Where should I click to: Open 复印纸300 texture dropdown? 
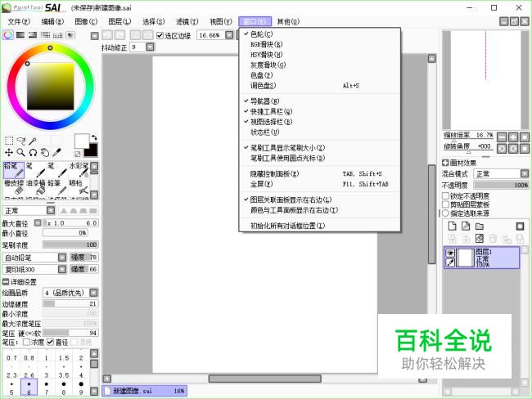pos(62,269)
